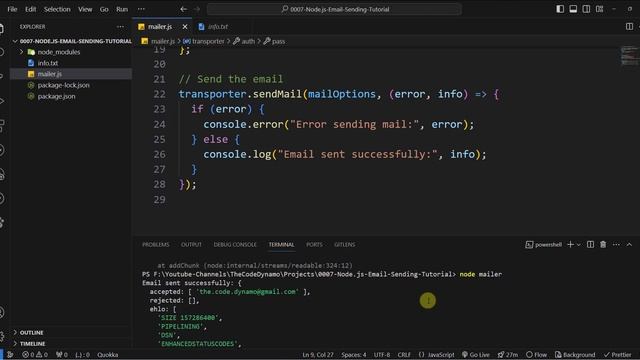Change encoding via UTF-8
Image resolution: width=640 pixels, height=360 pixels.
(382, 355)
